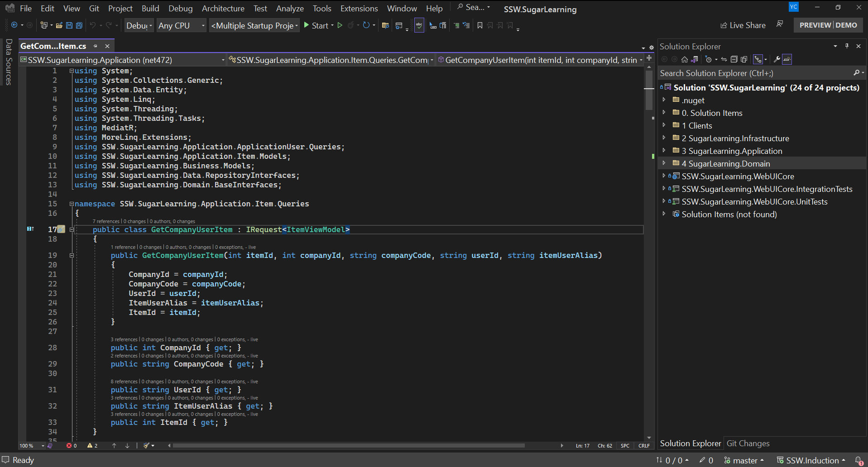Open Properties wrench icon in Solution Explorer
This screenshot has width=868, height=467.
tap(777, 59)
